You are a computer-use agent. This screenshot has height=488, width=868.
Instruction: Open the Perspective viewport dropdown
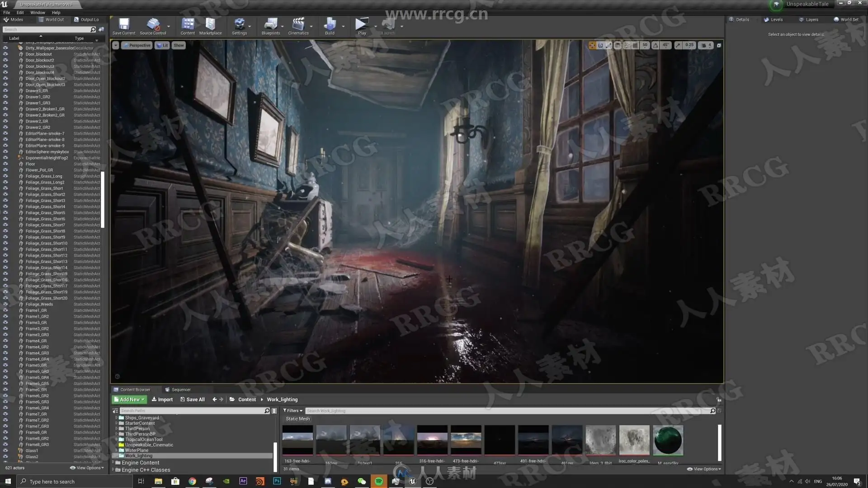137,45
